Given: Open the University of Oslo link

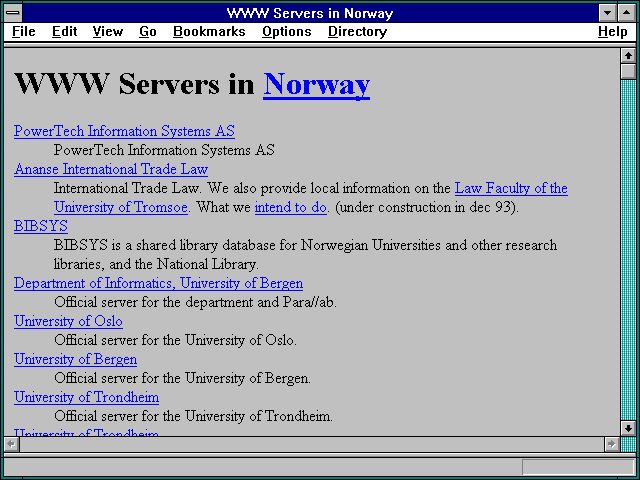Looking at the screenshot, I should coord(68,321).
